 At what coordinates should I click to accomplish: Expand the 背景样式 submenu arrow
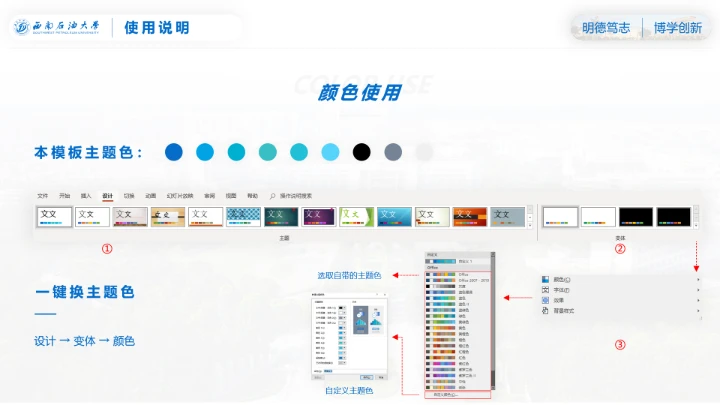[698, 310]
